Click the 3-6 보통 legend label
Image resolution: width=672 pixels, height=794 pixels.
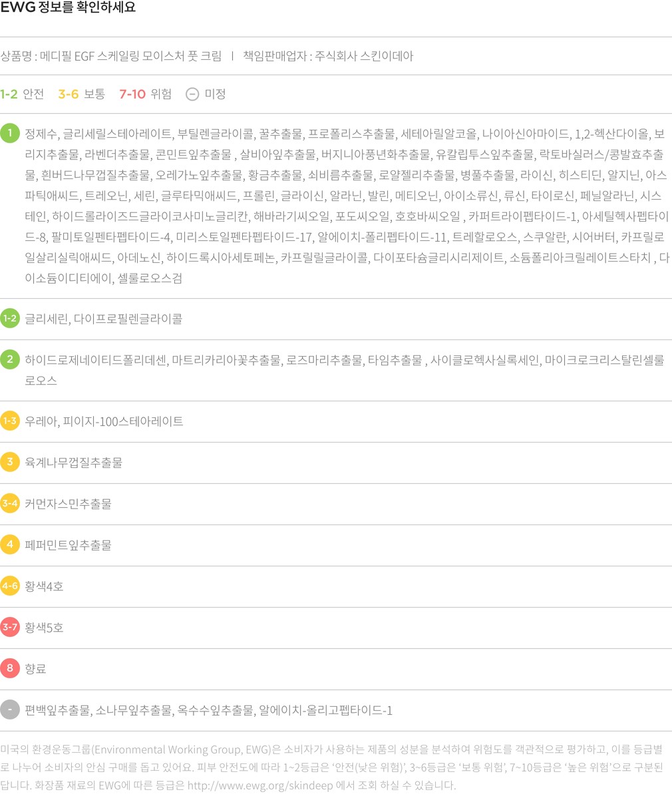(81, 95)
